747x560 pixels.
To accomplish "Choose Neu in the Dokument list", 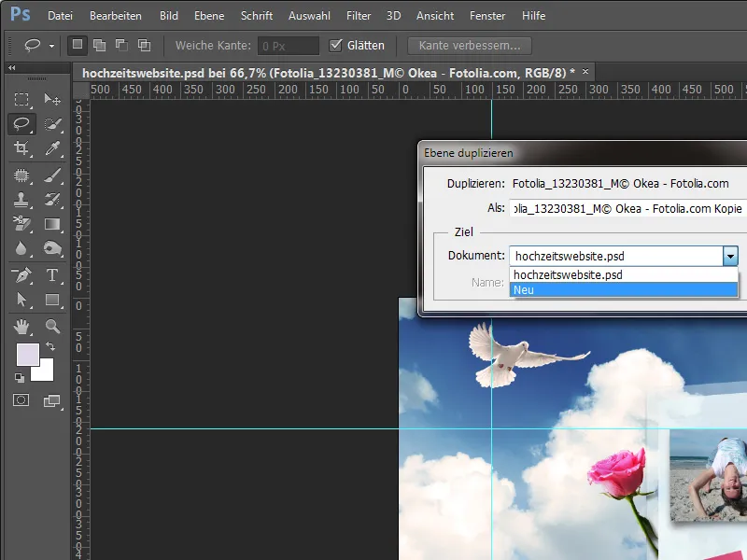I will click(x=624, y=289).
